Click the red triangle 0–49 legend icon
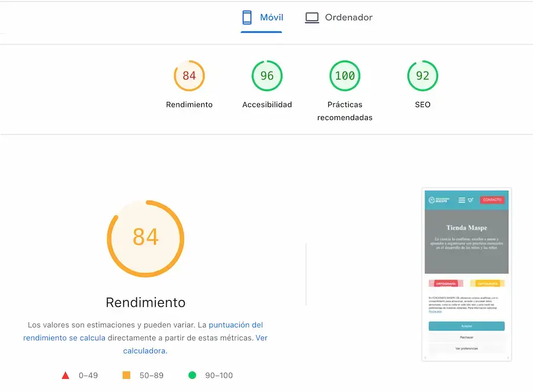The width and height of the screenshot is (533, 392). [66, 375]
